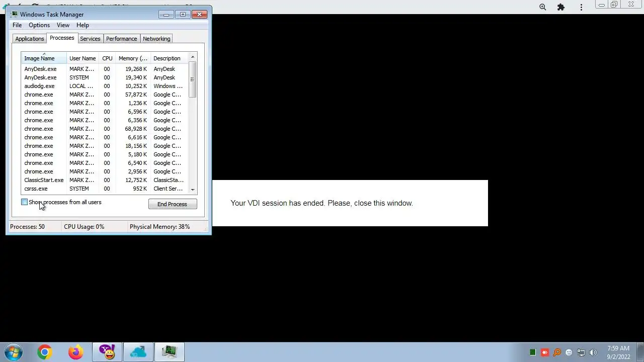Click the Show desktop strip beside the clock
The height and width of the screenshot is (362, 644).
pos(640,352)
